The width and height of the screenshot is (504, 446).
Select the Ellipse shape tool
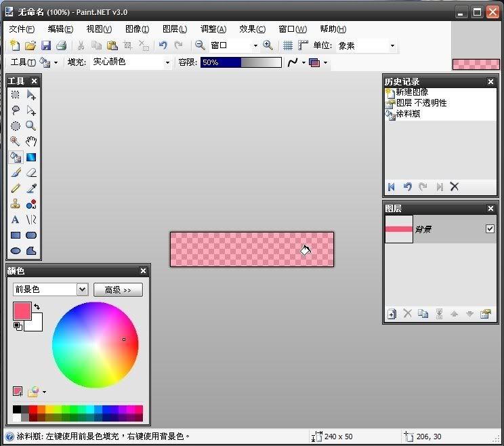[x=15, y=251]
